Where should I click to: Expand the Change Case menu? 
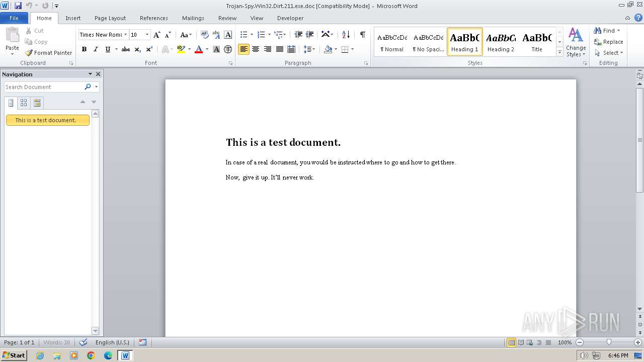(186, 35)
